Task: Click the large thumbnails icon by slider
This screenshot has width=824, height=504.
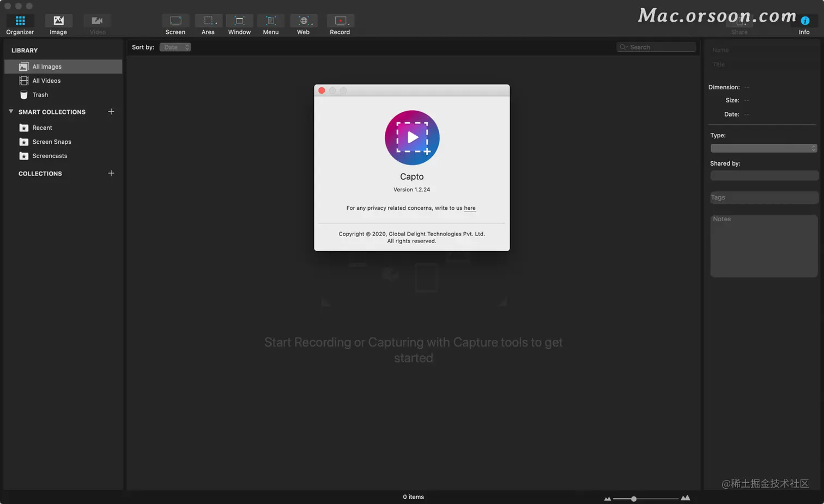Action: coord(686,498)
